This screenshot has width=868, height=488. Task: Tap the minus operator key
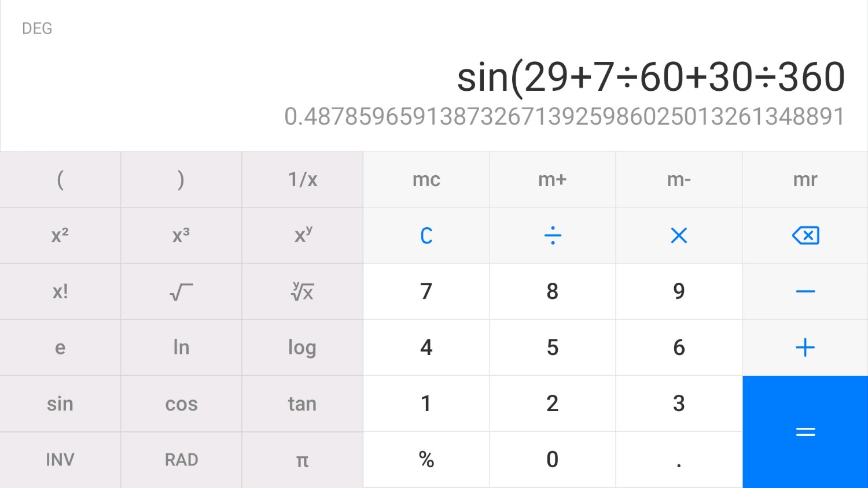pos(806,291)
